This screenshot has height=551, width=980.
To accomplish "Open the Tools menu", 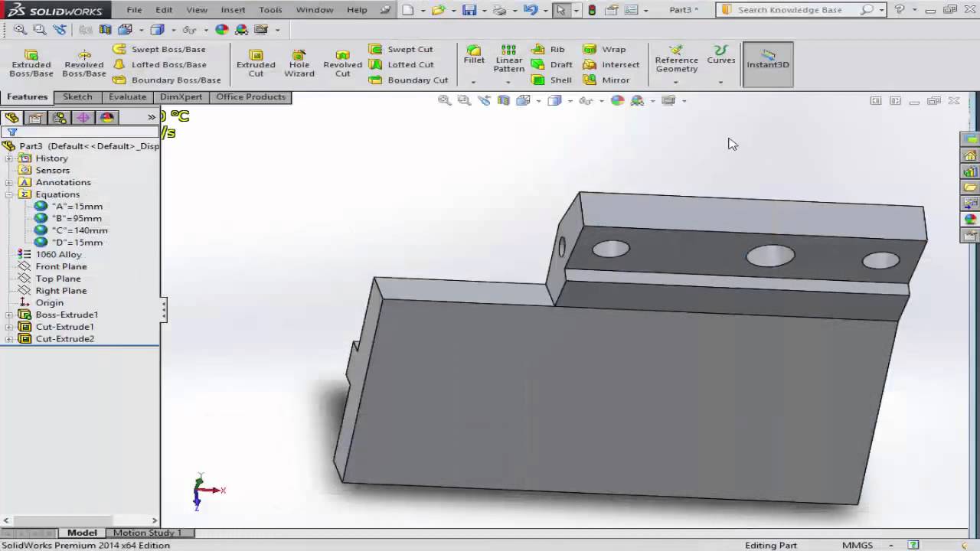I will click(x=270, y=10).
